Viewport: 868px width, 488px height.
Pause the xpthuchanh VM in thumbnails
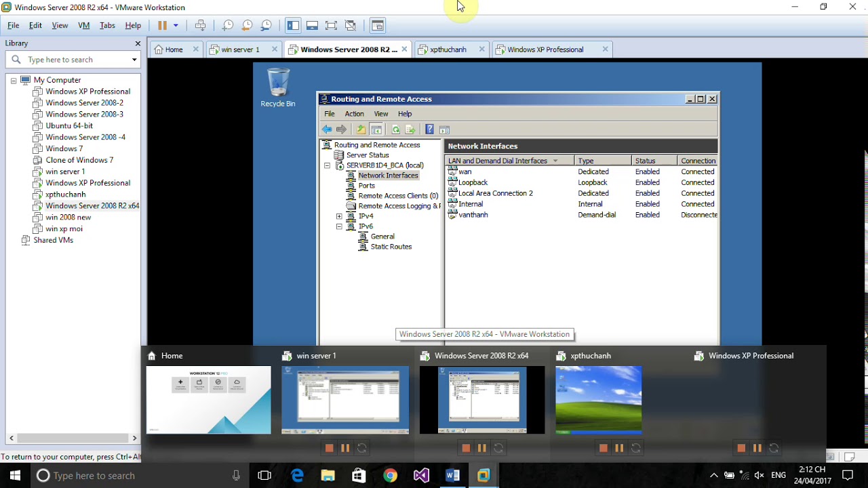click(x=619, y=448)
